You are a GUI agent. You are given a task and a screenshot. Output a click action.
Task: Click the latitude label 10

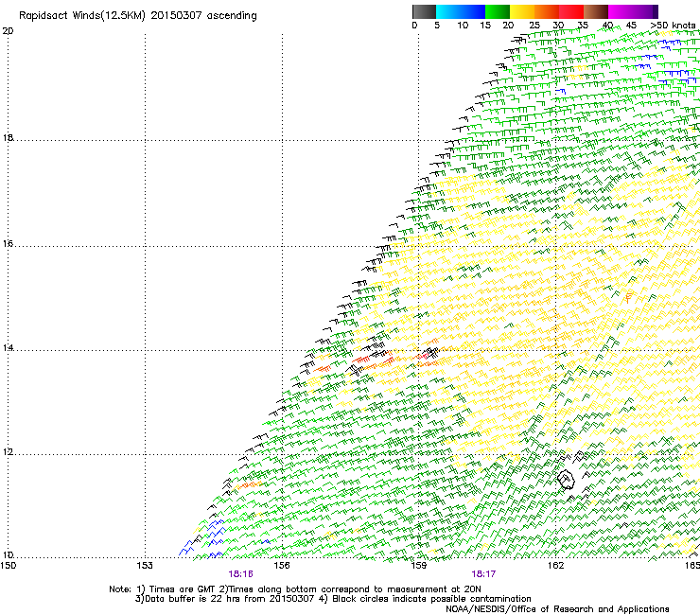(8, 555)
